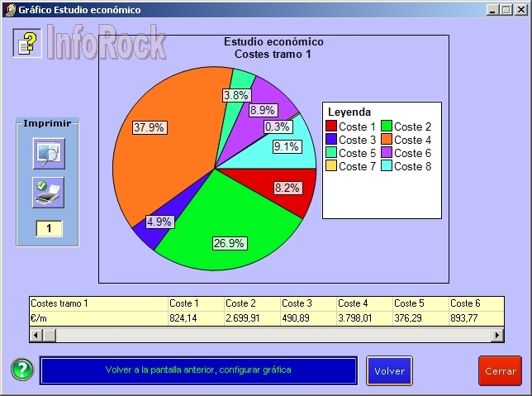Screen dimensions: 532x396
Task: Click the title bar application icon
Action: (8, 10)
